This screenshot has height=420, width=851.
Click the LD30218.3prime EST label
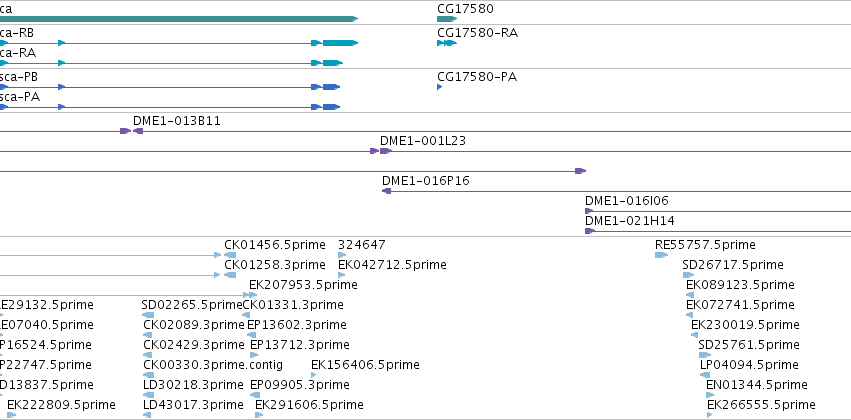[x=193, y=385]
